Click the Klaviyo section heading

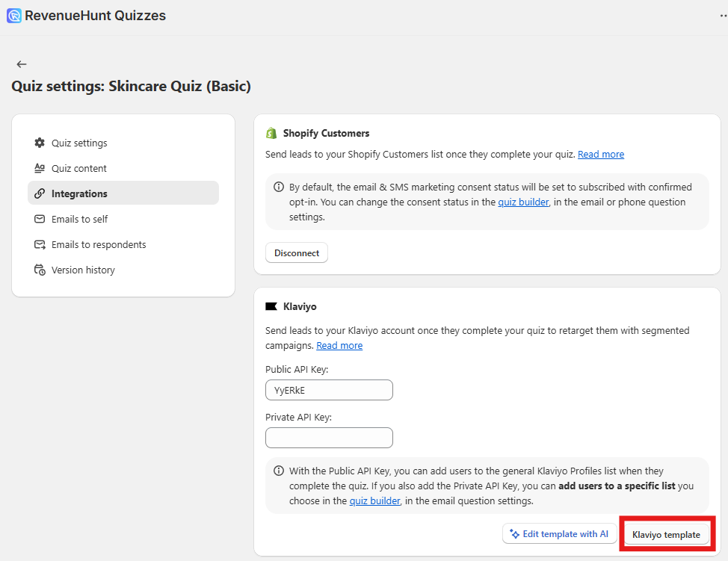pyautogui.click(x=300, y=307)
